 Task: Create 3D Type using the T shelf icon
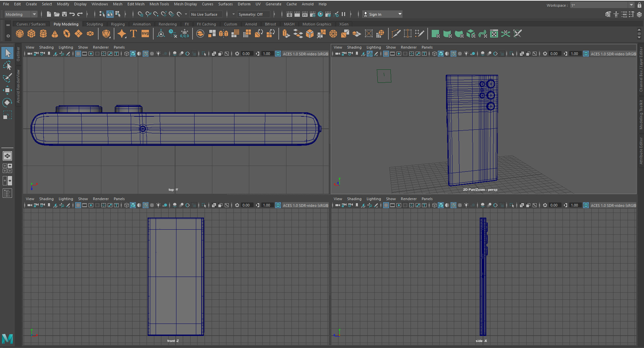pyautogui.click(x=133, y=34)
